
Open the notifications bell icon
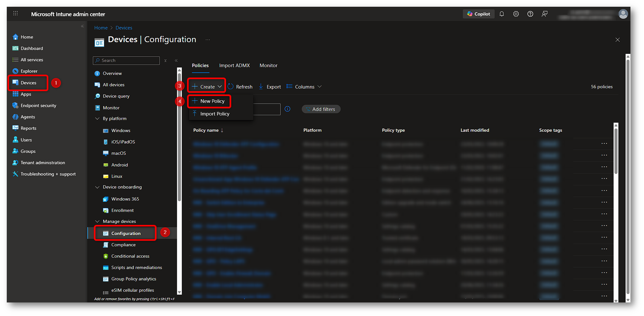(x=502, y=14)
